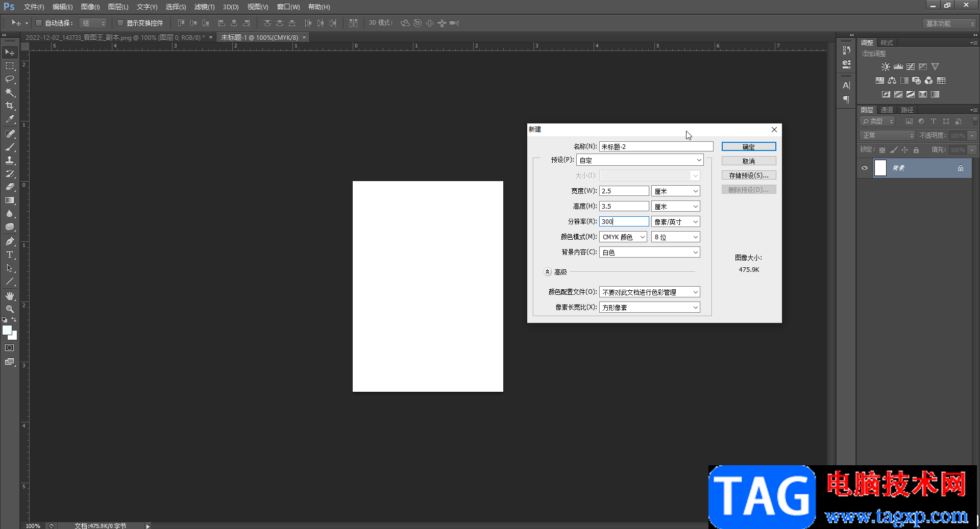Toggle pixel layer filter

pyautogui.click(x=909, y=121)
